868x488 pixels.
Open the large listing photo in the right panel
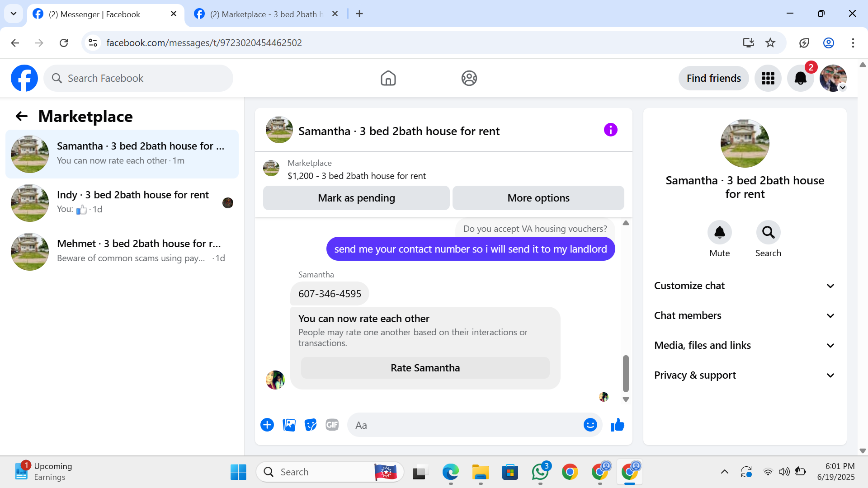tap(745, 143)
